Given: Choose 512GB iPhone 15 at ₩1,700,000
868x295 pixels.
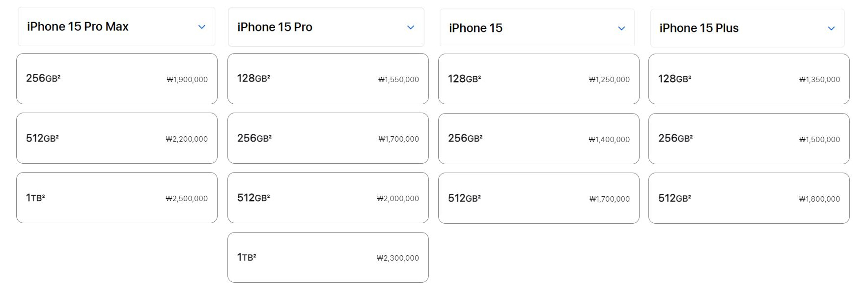Looking at the screenshot, I should coord(538,198).
